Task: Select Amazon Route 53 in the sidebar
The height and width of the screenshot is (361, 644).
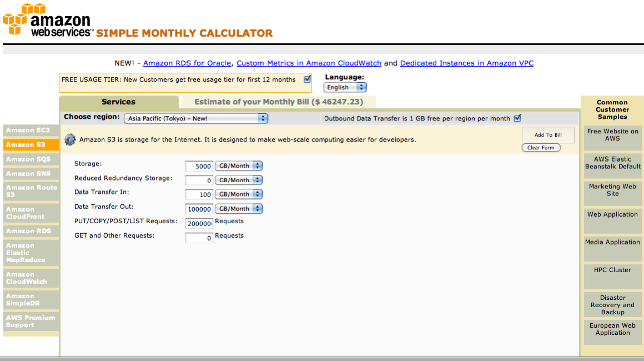Action: 31,192
